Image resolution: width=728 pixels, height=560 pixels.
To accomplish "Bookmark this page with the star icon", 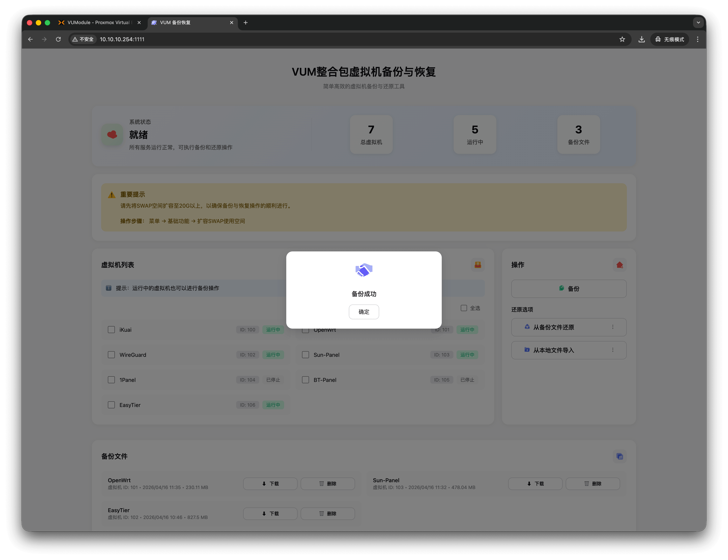I will pos(622,39).
